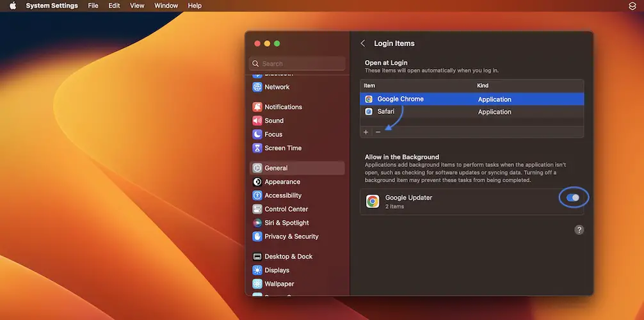Open the Window menu

pyautogui.click(x=166, y=6)
